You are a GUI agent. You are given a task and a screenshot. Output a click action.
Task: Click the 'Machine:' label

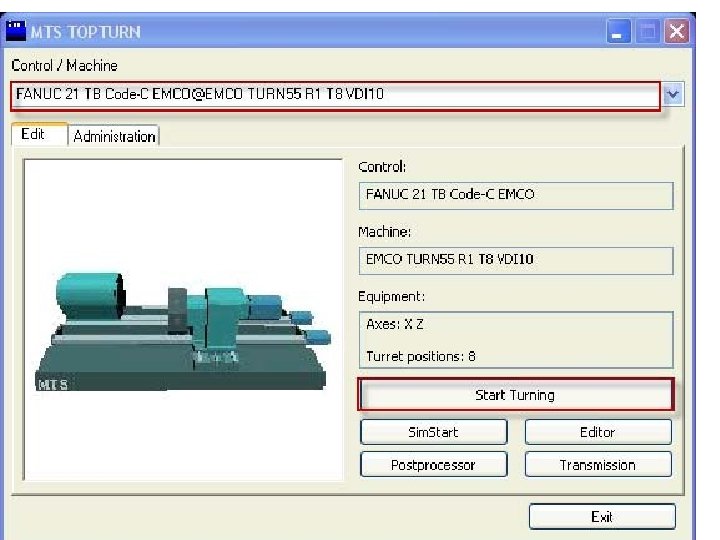[384, 232]
